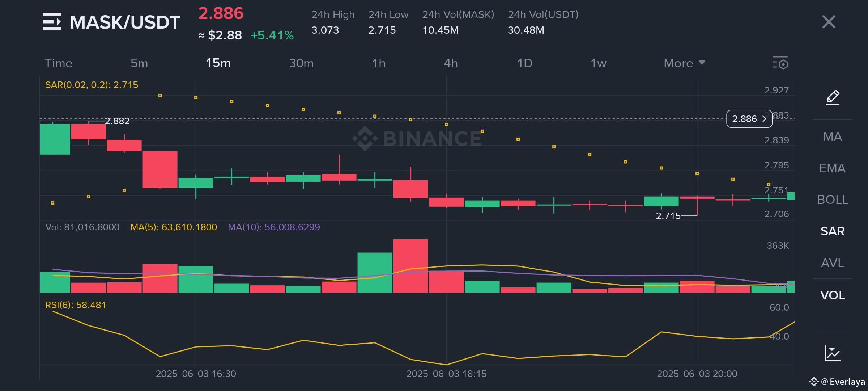Click the 2.886 current price tag

749,119
